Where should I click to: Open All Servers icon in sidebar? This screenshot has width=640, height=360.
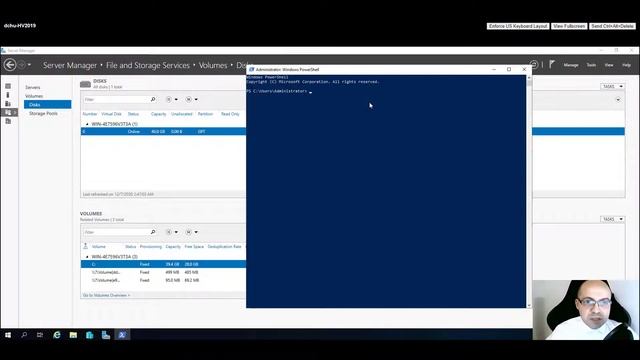pos(8,104)
